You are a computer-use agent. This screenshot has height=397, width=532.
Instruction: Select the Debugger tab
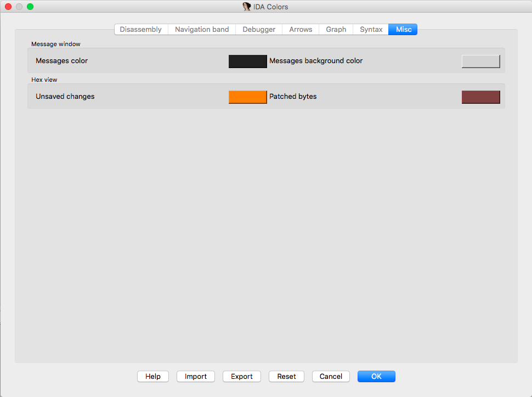259,30
